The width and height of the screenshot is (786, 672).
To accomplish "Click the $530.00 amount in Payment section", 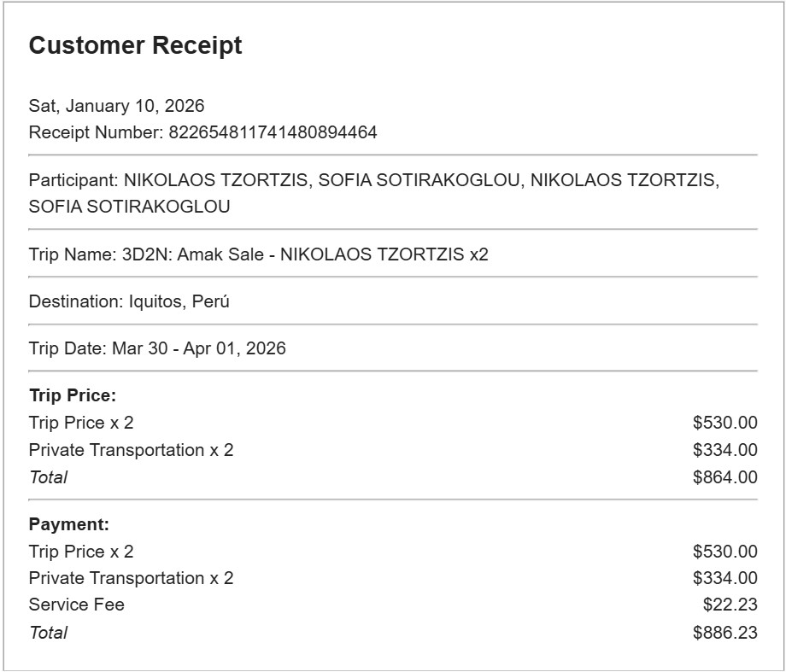I will tap(724, 552).
